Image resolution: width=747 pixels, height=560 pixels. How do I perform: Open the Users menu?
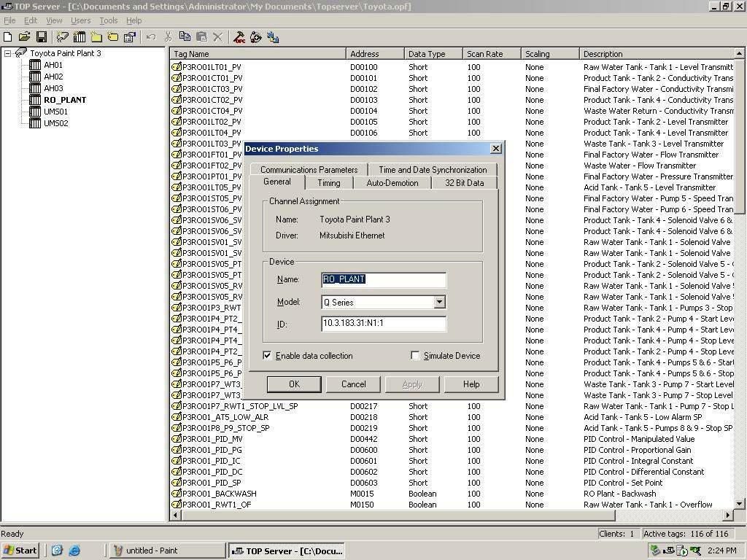tap(80, 20)
